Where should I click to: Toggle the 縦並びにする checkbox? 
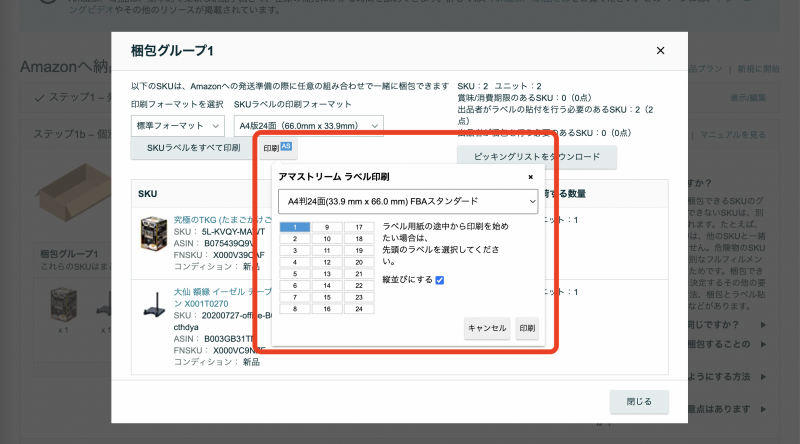pos(440,280)
